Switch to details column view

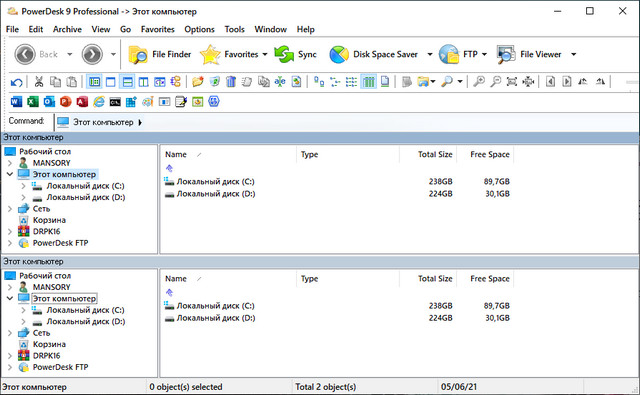pyautogui.click(x=369, y=82)
